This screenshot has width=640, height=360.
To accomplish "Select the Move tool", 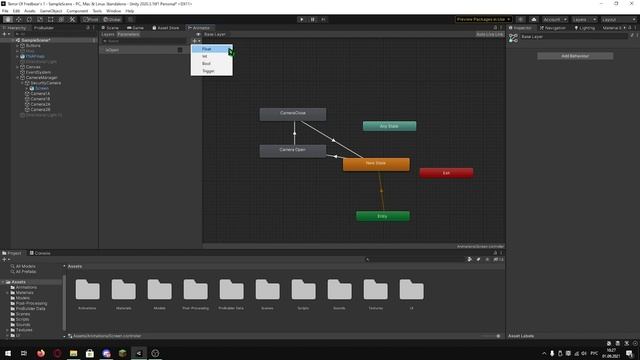I will [x=19, y=19].
